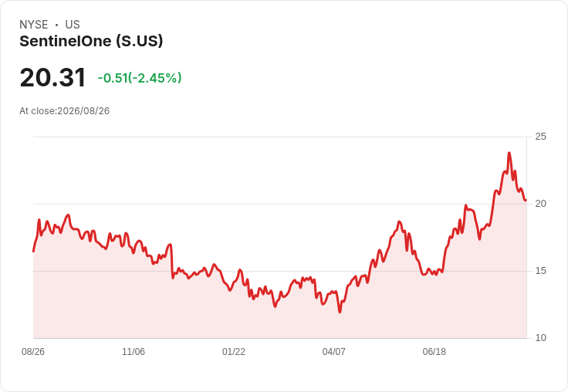
Task: Click the lowest trough of the price line
Action: coord(340,312)
